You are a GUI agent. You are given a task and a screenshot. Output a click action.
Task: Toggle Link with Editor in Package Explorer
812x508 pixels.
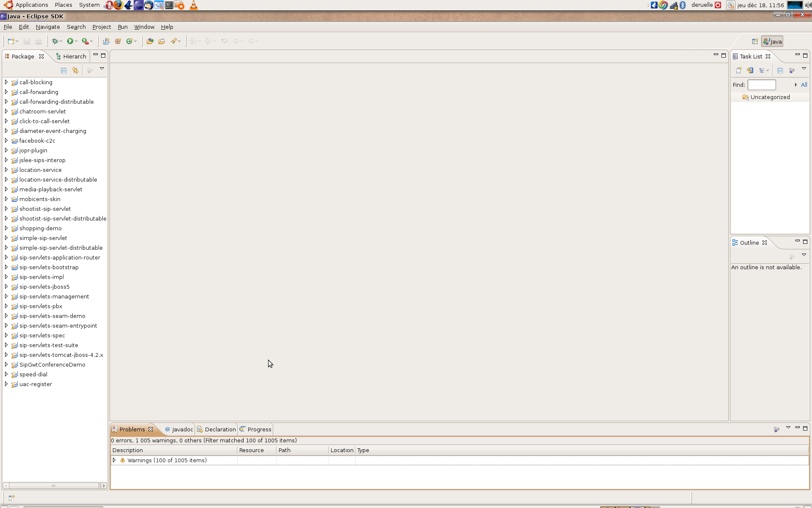tap(75, 70)
